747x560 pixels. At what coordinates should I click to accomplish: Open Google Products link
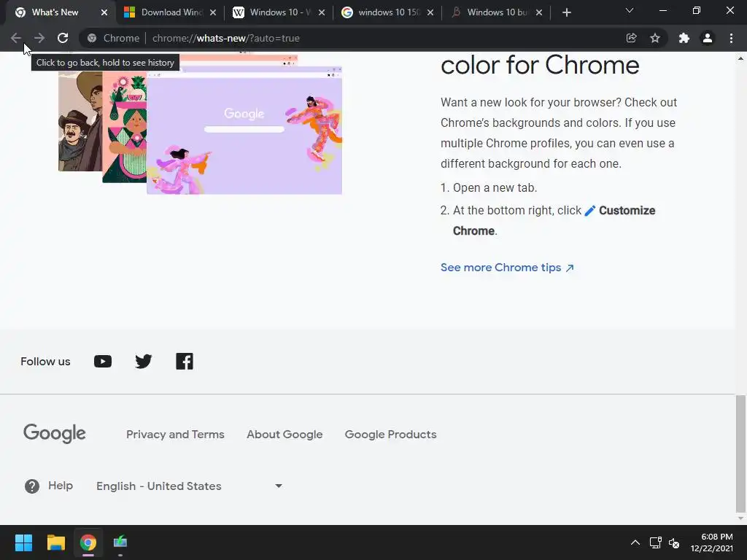click(x=391, y=435)
